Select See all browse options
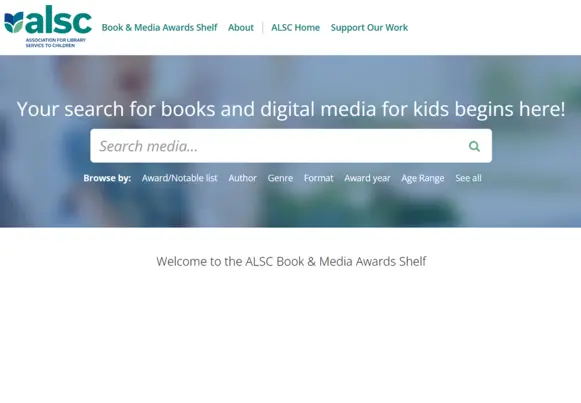Viewport: 581px width, 403px height. [468, 178]
